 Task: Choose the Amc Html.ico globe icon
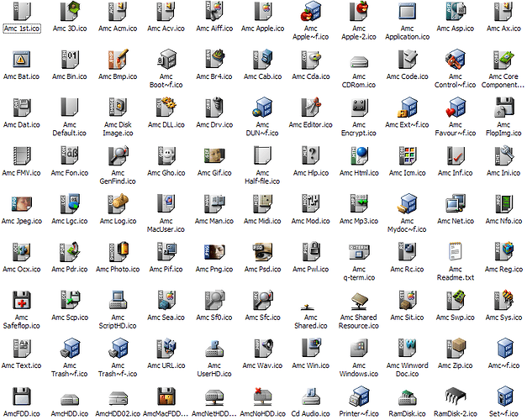pos(359,156)
